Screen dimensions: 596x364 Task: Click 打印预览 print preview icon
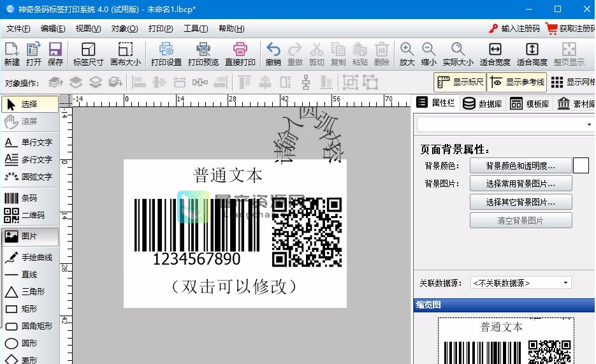(203, 54)
